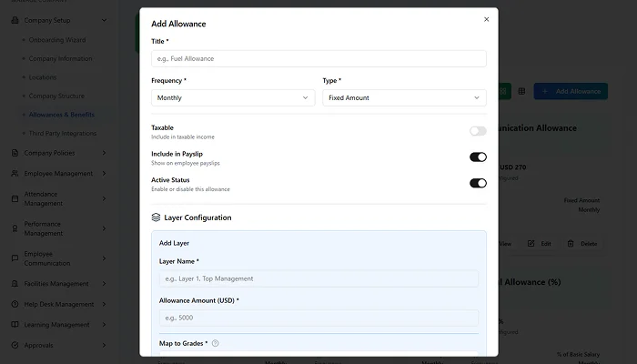
Task: Open the Frequency dropdown
Action: 233,97
